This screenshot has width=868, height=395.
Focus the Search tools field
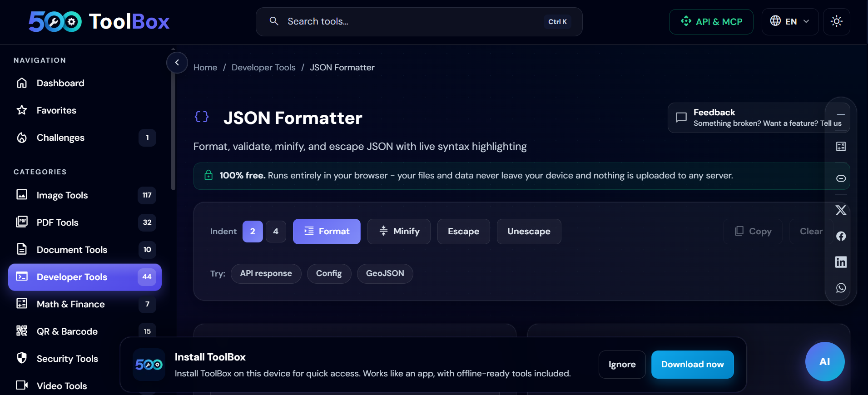pyautogui.click(x=419, y=22)
